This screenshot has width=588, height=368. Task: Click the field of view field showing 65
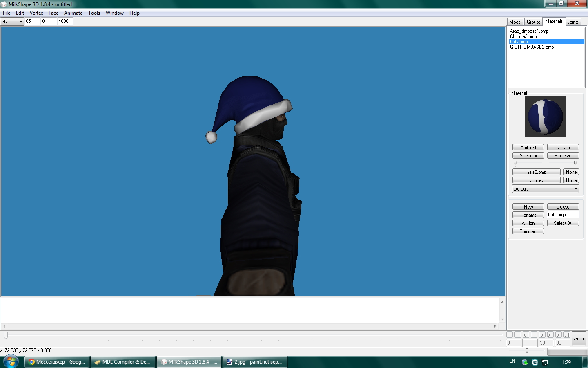[x=33, y=21]
